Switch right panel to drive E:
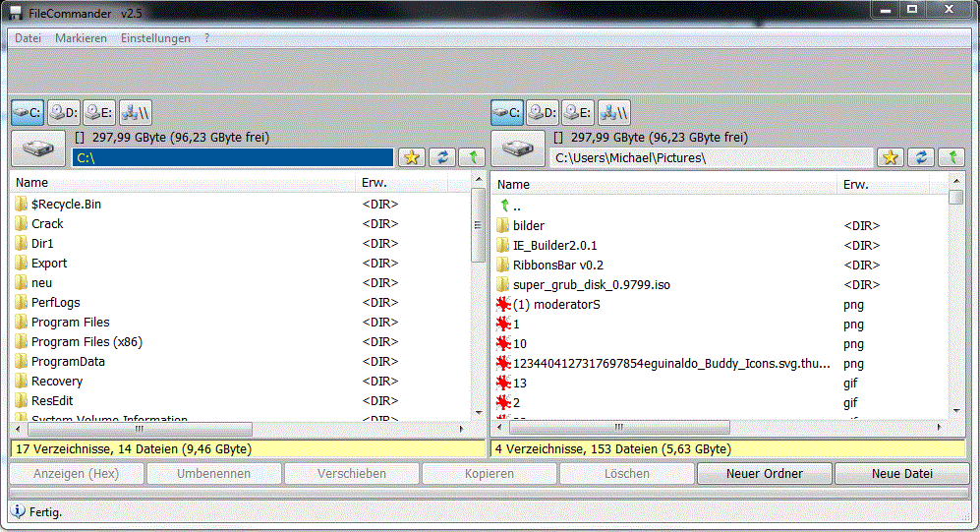The image size is (980, 532). [x=578, y=112]
